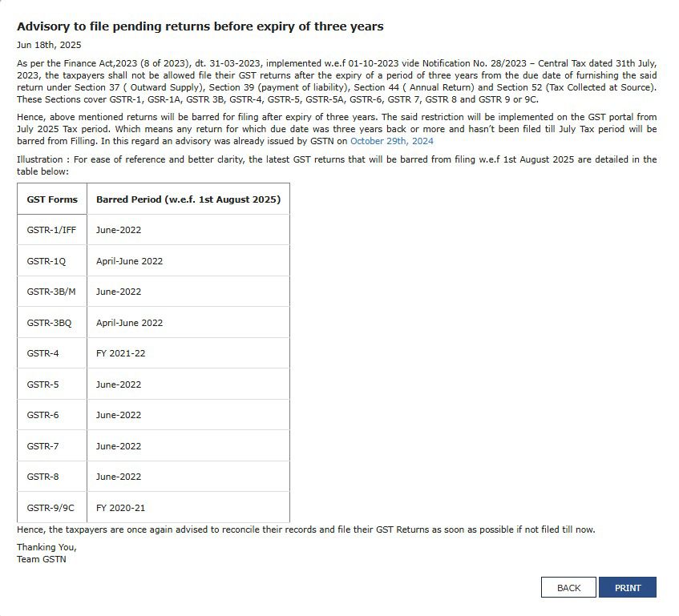Click the GSTR-1Q table cell
This screenshot has height=616, width=679.
click(46, 261)
